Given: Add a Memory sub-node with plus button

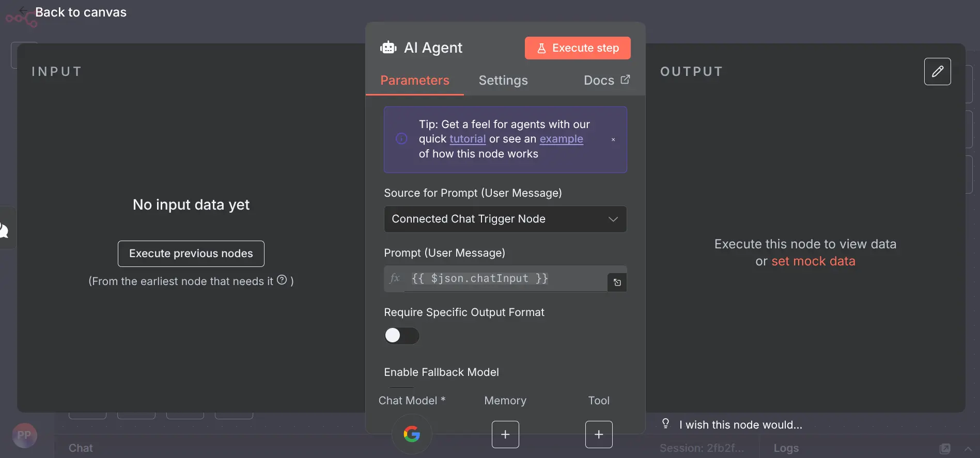Looking at the screenshot, I should 505,434.
